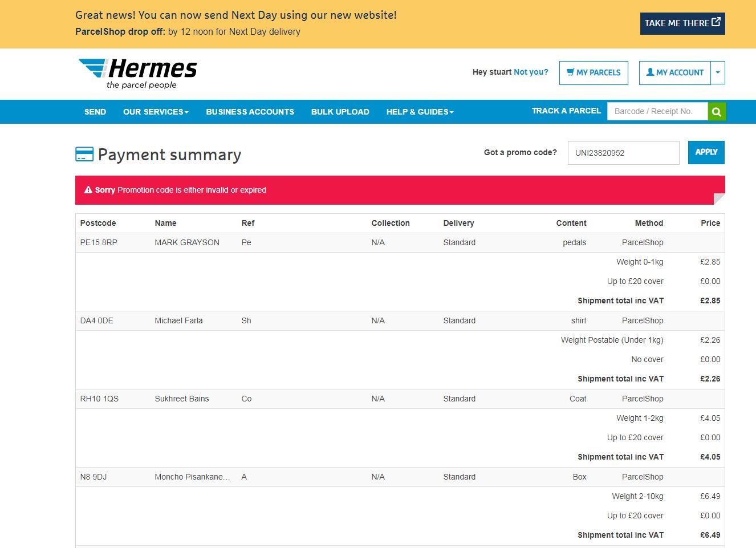Go to the Send menu item
The height and width of the screenshot is (548, 756).
coord(95,112)
